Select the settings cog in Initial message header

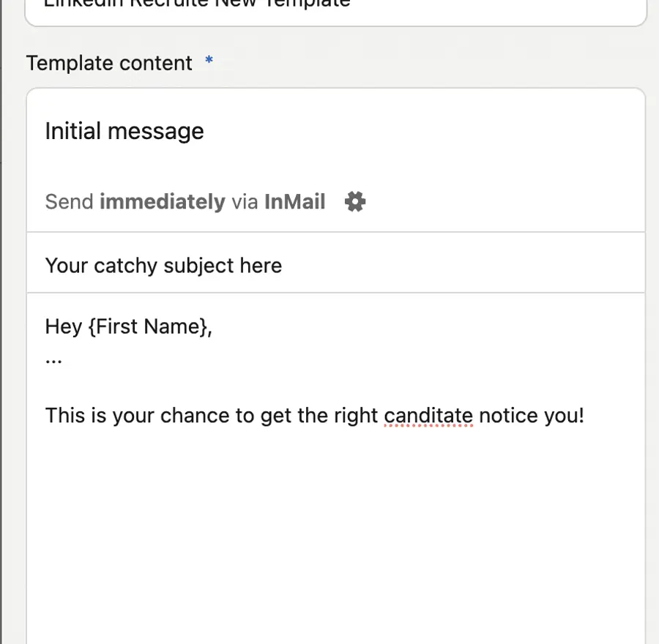click(x=354, y=201)
